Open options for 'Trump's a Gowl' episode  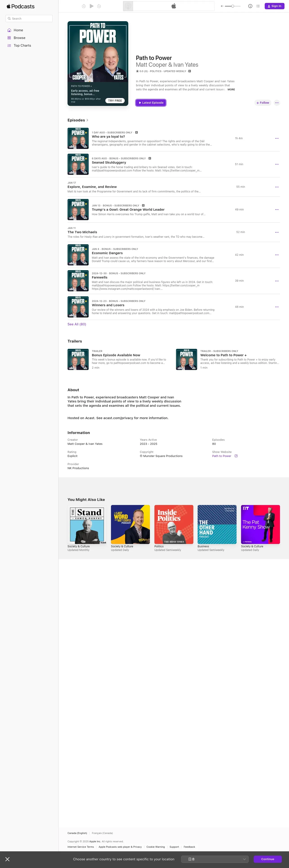(277, 210)
